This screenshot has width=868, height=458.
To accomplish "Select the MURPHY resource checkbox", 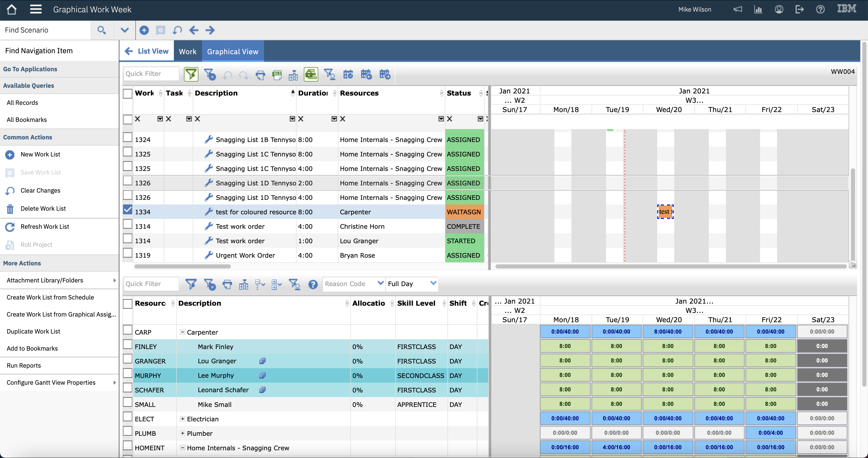I will point(128,373).
